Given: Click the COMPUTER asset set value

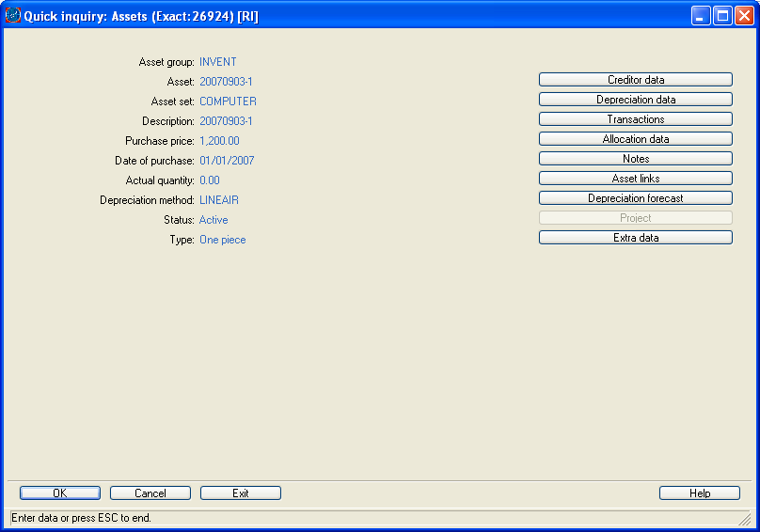Looking at the screenshot, I should [x=228, y=102].
